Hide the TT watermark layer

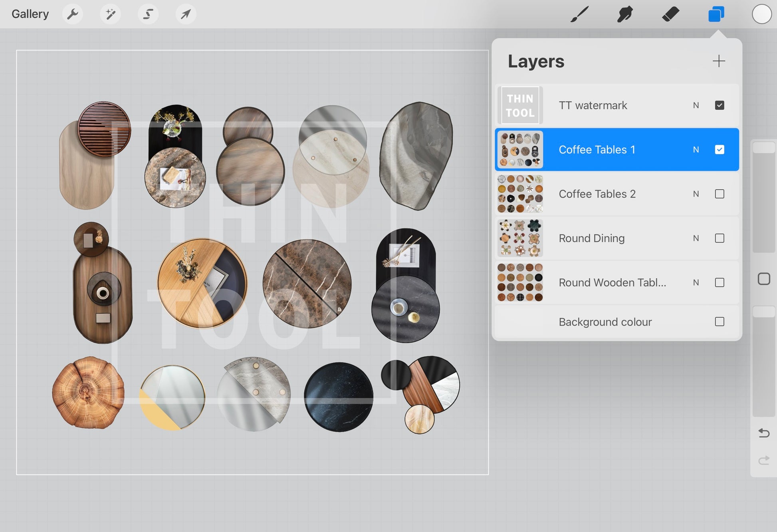coord(720,105)
